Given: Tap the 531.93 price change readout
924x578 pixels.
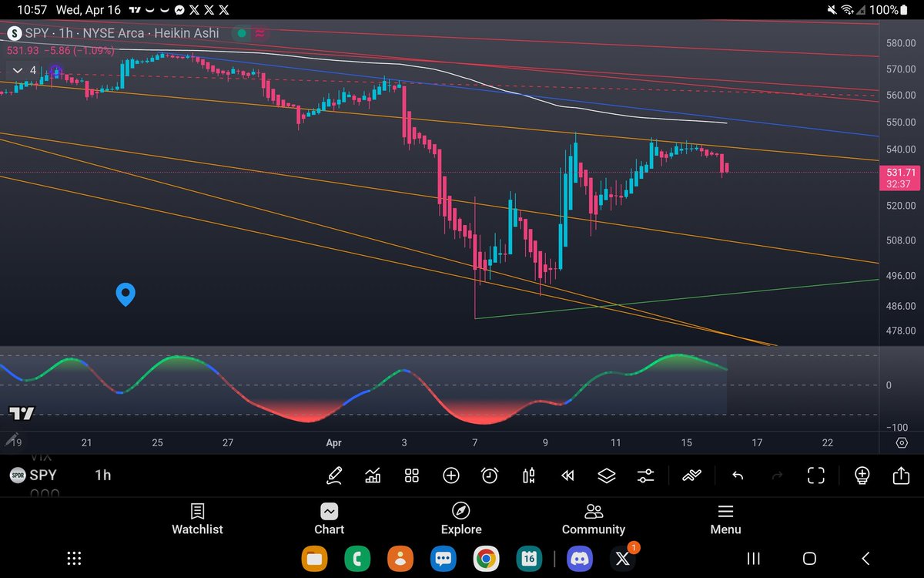Looking at the screenshot, I should [x=61, y=50].
